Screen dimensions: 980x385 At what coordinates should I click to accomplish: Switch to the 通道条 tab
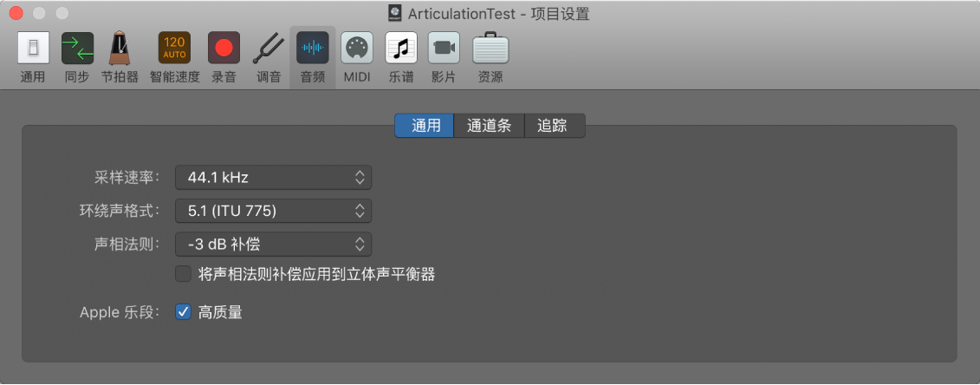489,126
